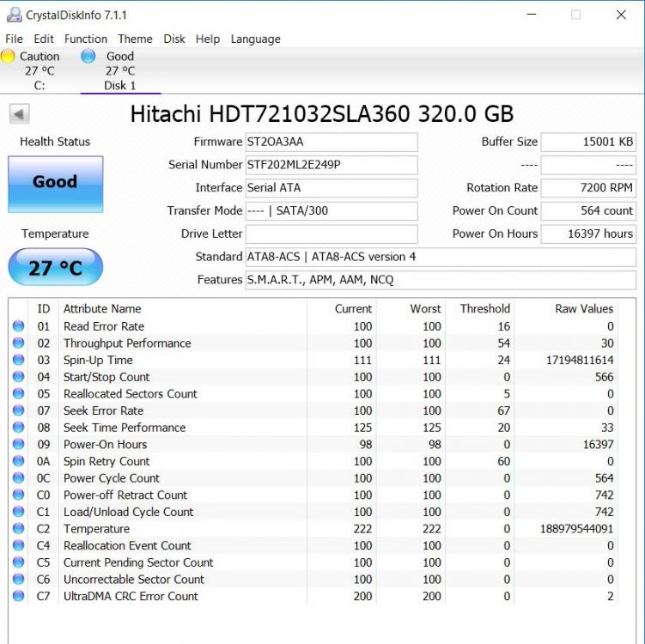This screenshot has height=644, width=645.
Task: Click the Transfer Mode field SATA/300
Action: click(332, 211)
